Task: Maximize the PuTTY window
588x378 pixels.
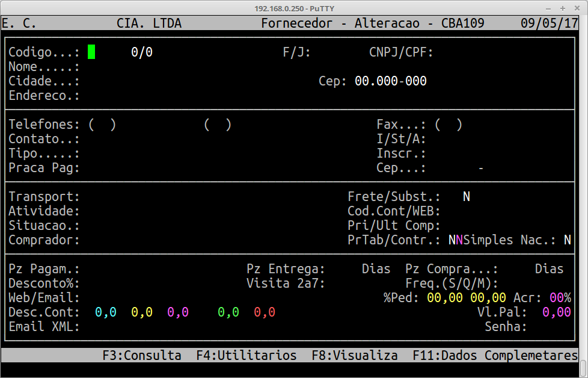Action: tap(563, 8)
